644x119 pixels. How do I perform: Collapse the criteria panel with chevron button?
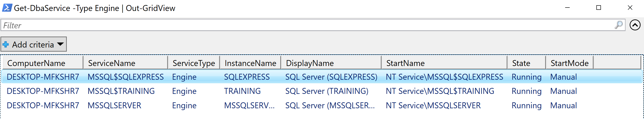635,25
